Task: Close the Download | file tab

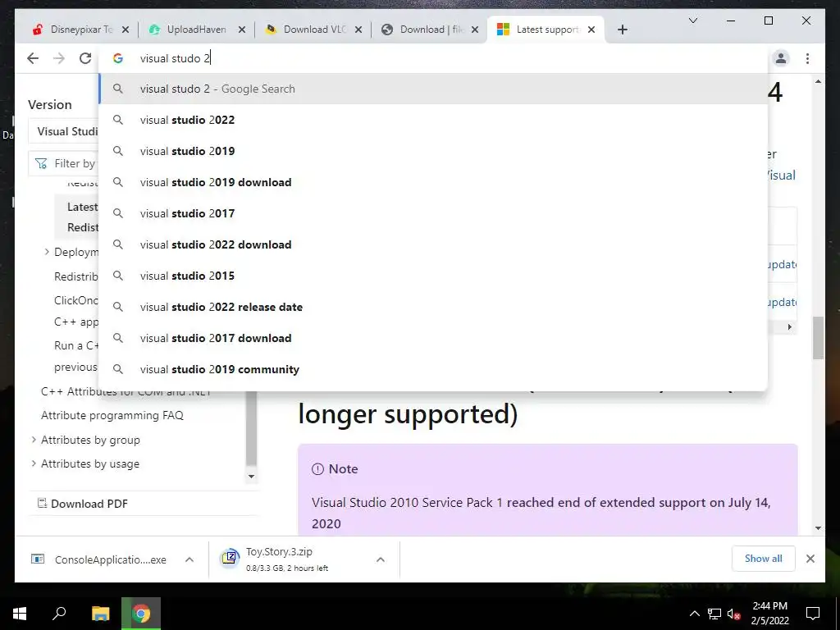Action: [x=475, y=30]
